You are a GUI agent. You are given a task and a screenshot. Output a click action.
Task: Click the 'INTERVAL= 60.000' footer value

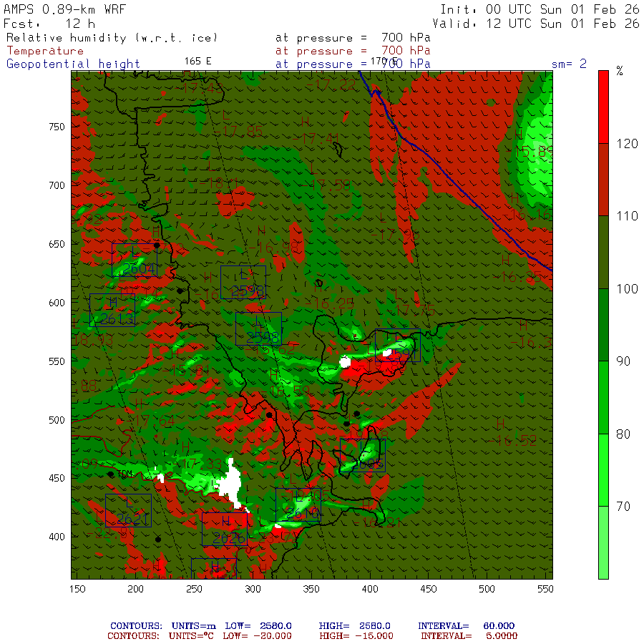coord(467,626)
